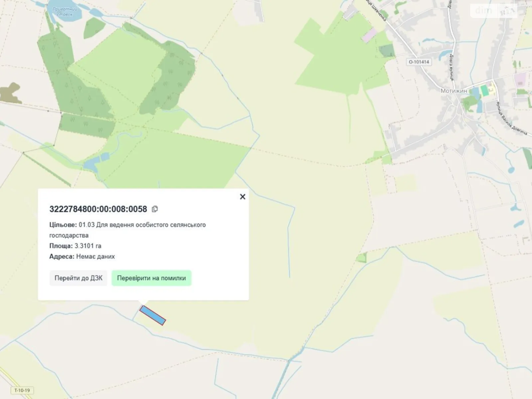The height and width of the screenshot is (399, 532).
Task: Click the Довга вулиця street label
Action: (x=451, y=67)
